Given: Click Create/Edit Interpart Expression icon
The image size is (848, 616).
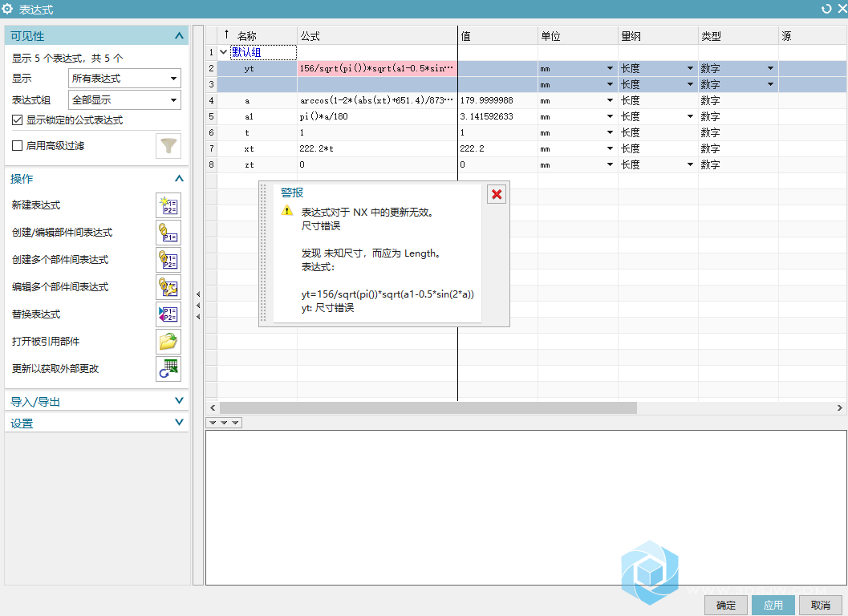Looking at the screenshot, I should tap(168, 233).
